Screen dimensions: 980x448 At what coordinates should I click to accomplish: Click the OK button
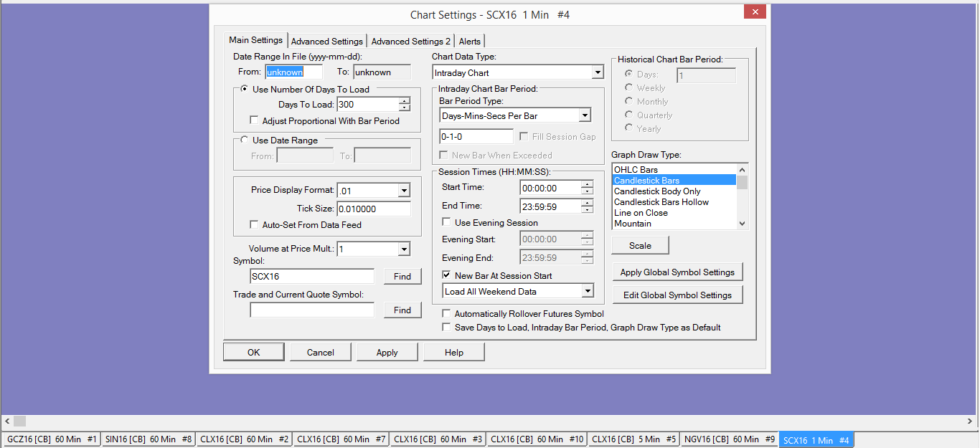coord(254,352)
